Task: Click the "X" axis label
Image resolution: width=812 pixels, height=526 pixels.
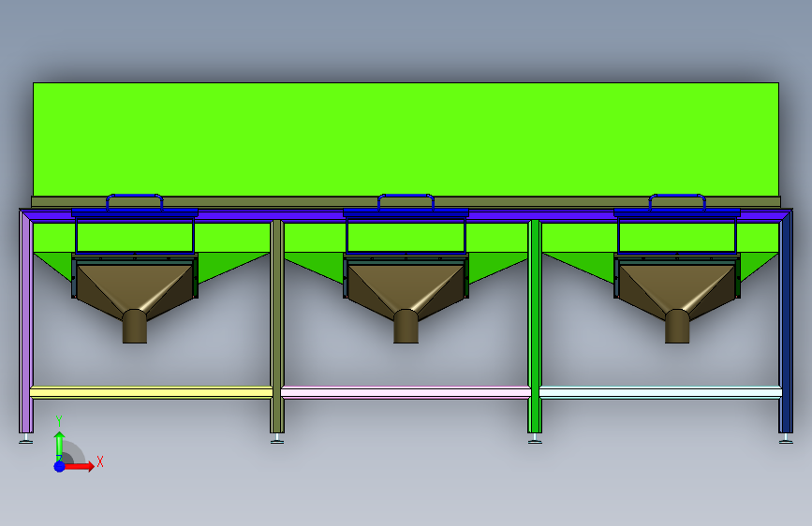Action: click(100, 461)
